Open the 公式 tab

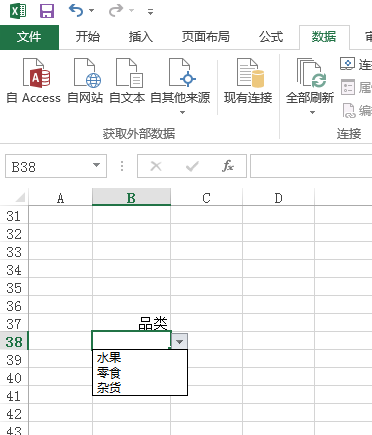(x=271, y=37)
